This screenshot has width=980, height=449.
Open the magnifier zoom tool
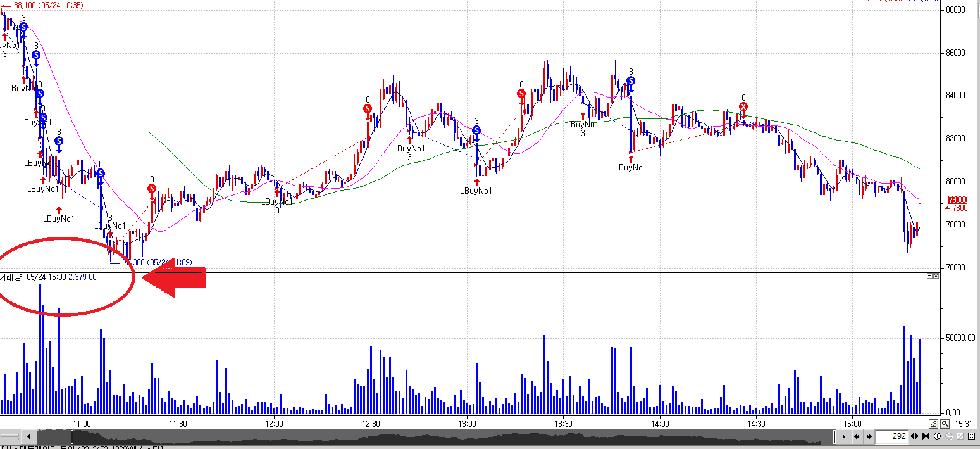tap(945, 424)
